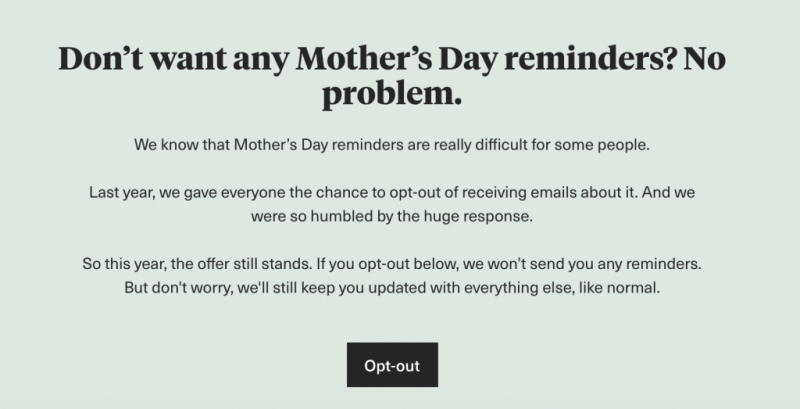Click the word "Mother's" in the bold heading

pyautogui.click(x=364, y=58)
